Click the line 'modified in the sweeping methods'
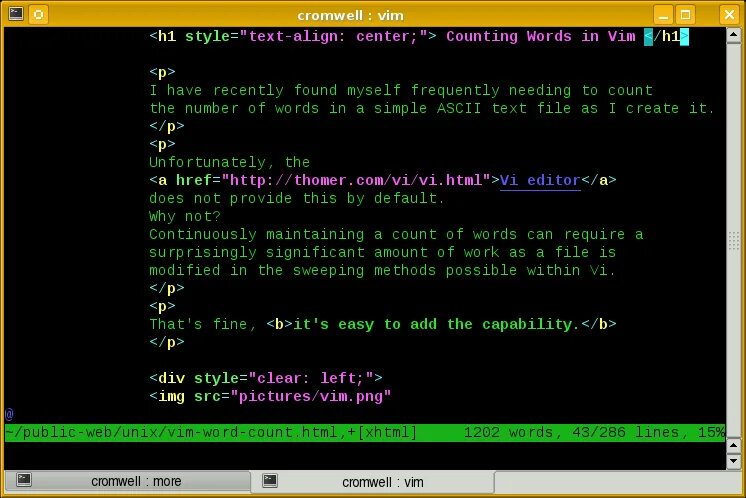 [382, 271]
